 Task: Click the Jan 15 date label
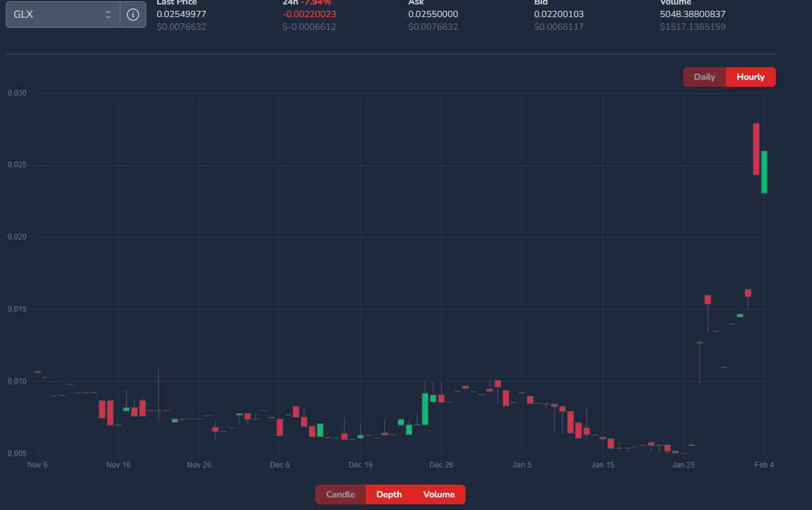603,465
